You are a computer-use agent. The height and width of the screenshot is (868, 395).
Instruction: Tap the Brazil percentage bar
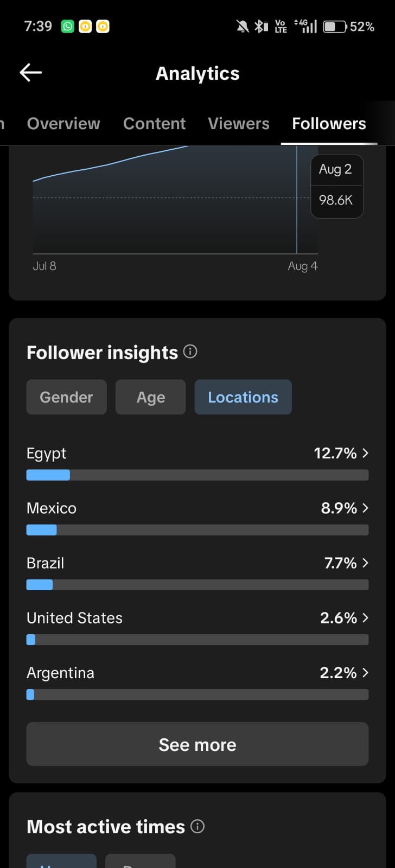pos(197,585)
